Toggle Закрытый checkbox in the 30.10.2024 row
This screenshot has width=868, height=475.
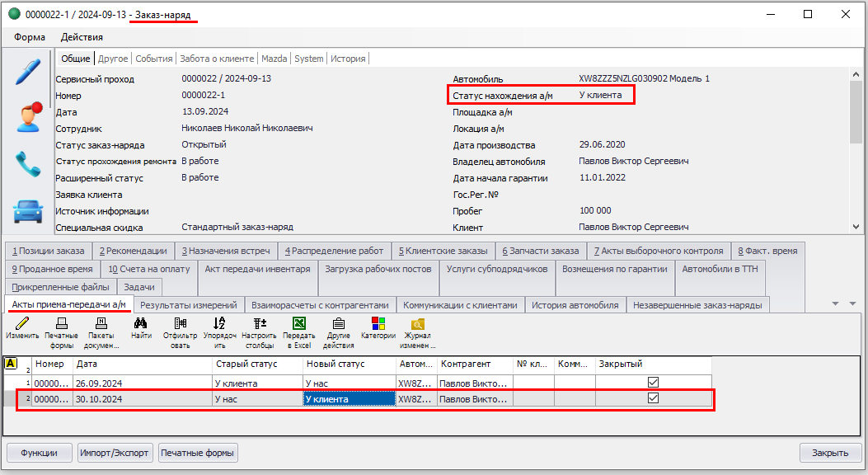654,398
